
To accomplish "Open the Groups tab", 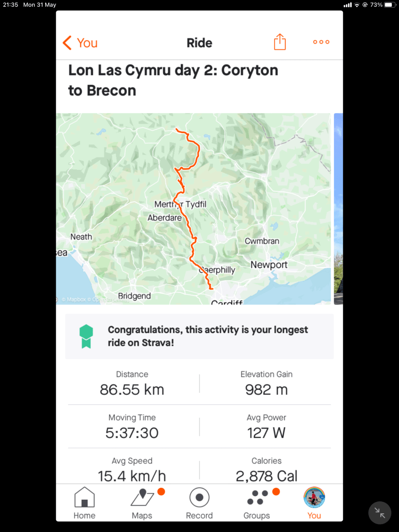I will 257,503.
